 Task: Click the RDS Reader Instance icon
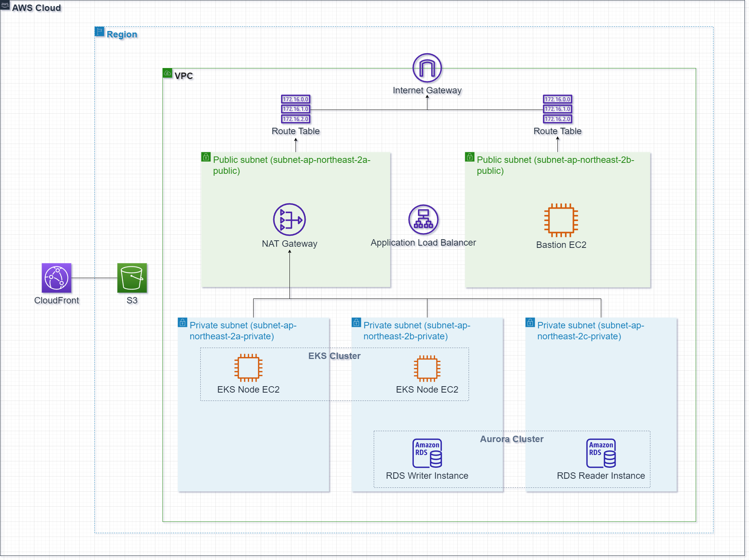pyautogui.click(x=601, y=453)
